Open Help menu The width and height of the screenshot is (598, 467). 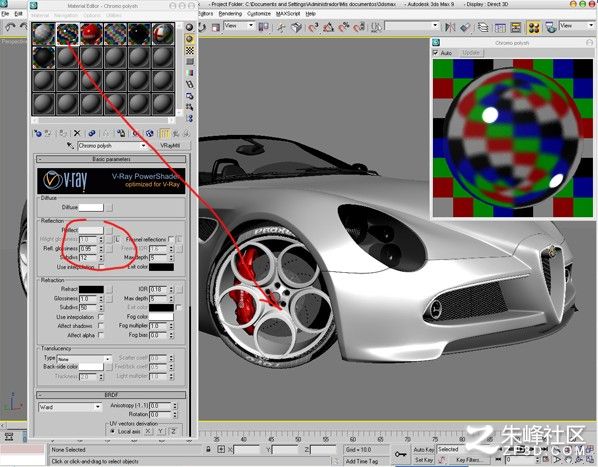click(x=310, y=13)
